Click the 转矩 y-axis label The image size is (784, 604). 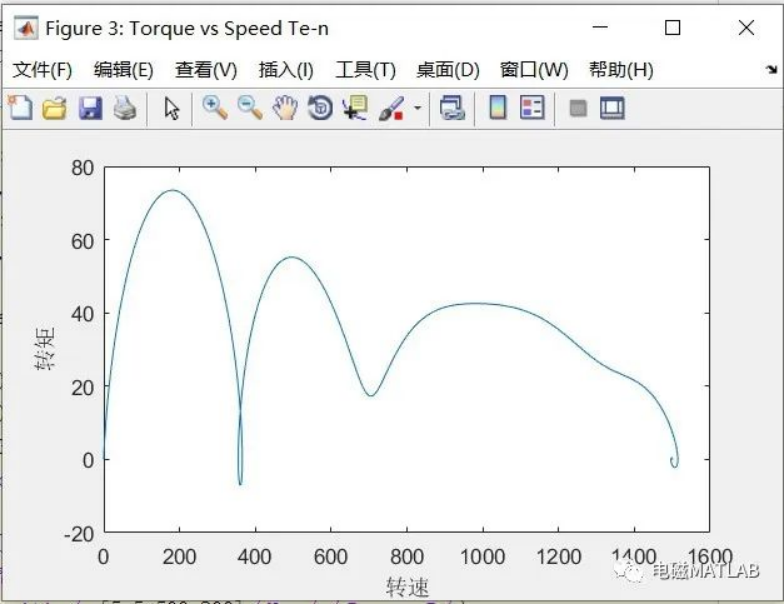pos(44,348)
